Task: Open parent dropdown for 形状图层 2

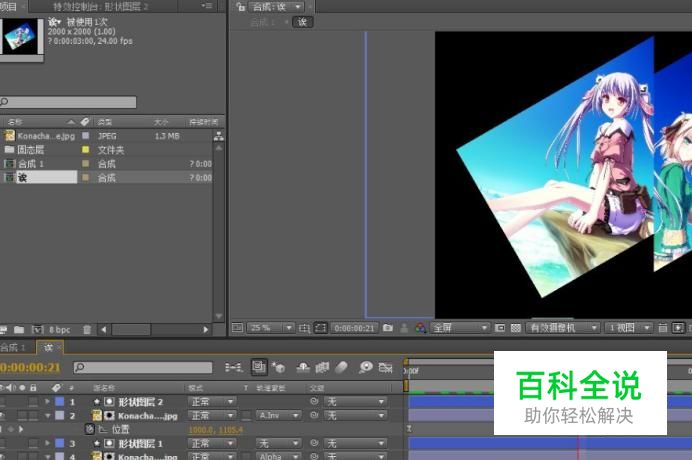Action: [355, 402]
